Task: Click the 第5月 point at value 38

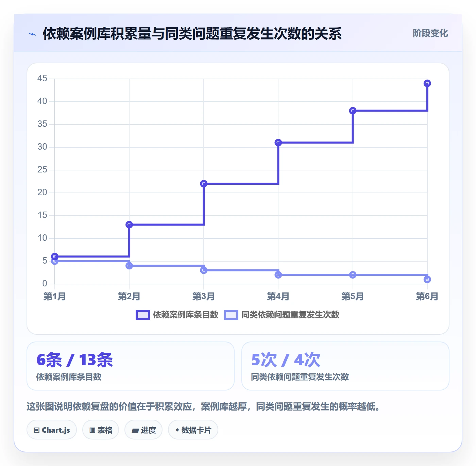Action: [x=353, y=111]
